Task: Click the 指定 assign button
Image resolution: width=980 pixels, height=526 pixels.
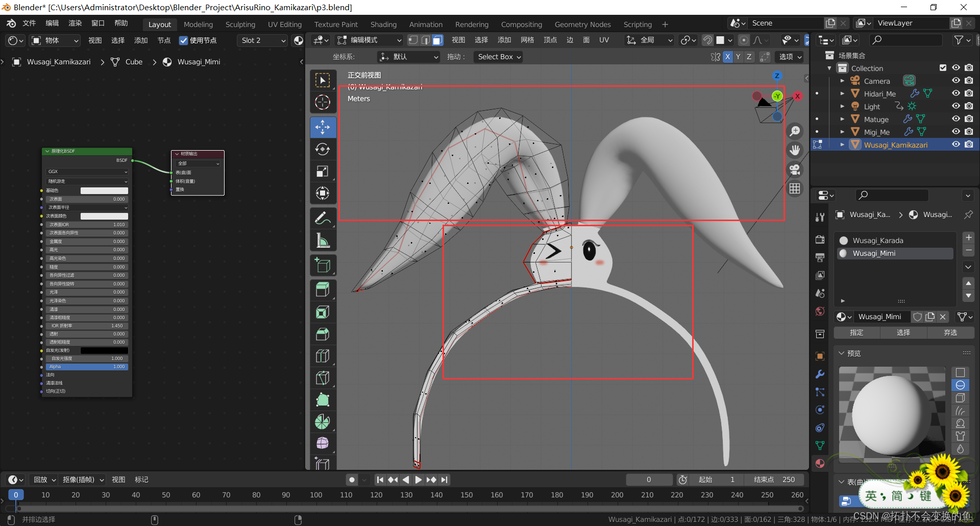Action: point(856,332)
